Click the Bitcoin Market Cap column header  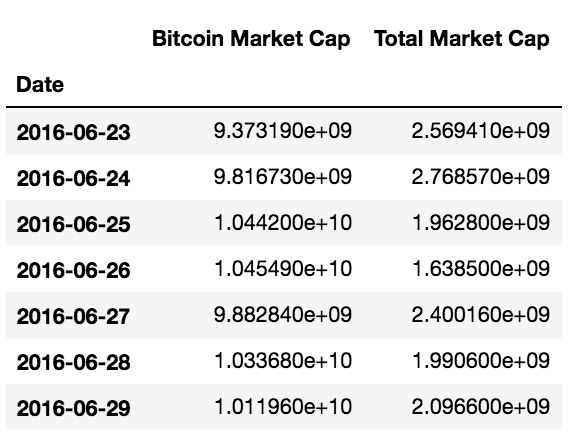click(251, 39)
